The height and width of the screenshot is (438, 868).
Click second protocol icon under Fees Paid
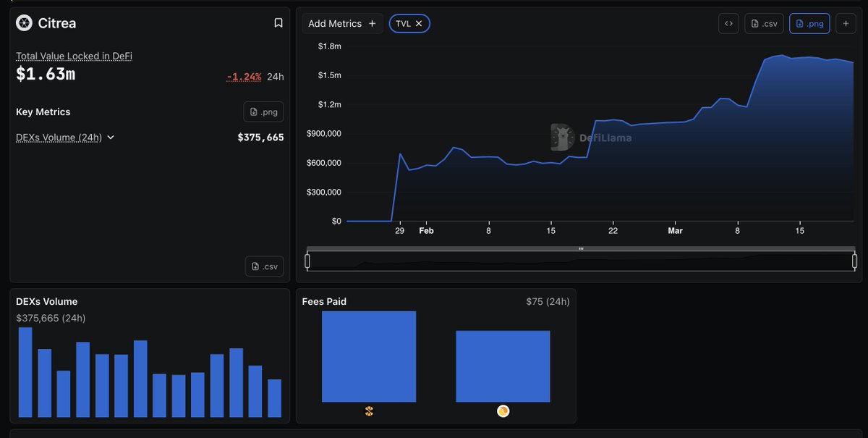pyautogui.click(x=503, y=411)
